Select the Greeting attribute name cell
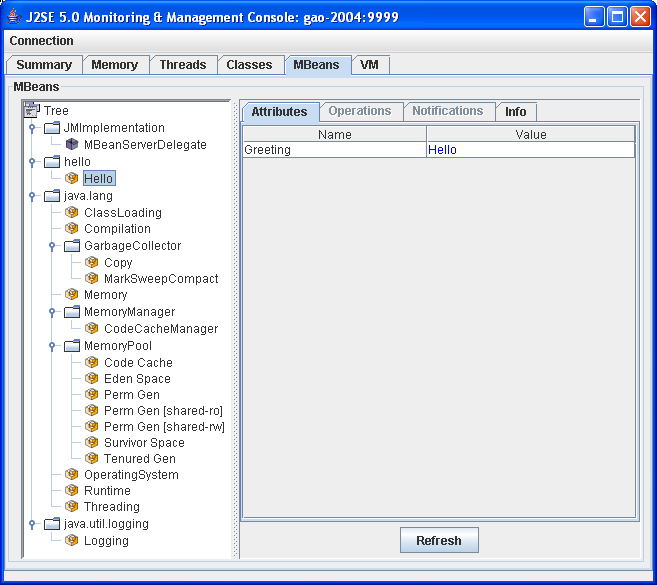 [x=334, y=150]
